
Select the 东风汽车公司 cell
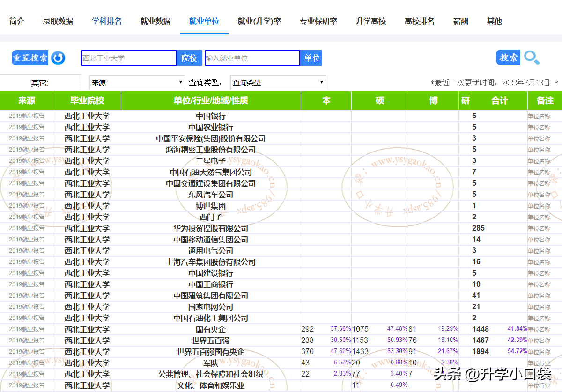[x=211, y=195]
